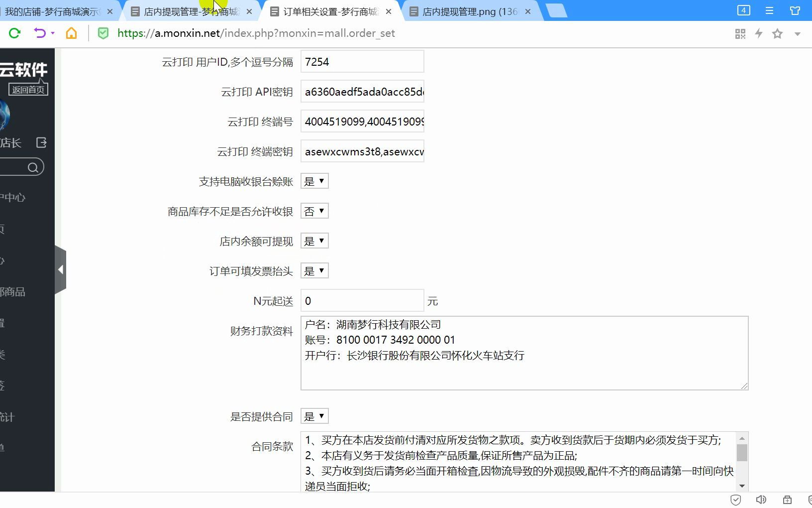This screenshot has height=508, width=812.
Task: Open the browser hamburger menu
Action: point(769,10)
